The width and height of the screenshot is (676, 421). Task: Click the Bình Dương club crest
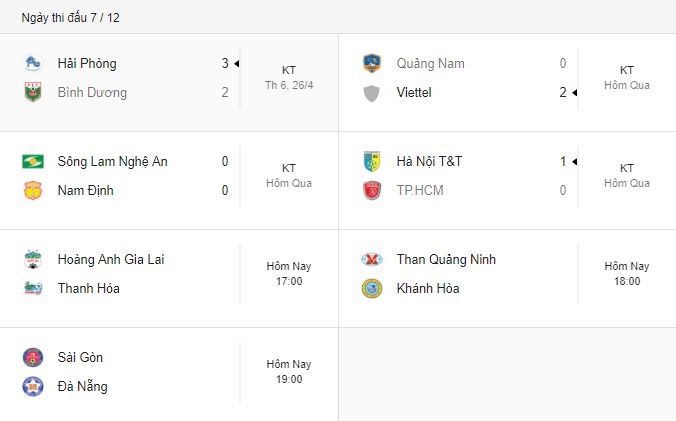[33, 92]
